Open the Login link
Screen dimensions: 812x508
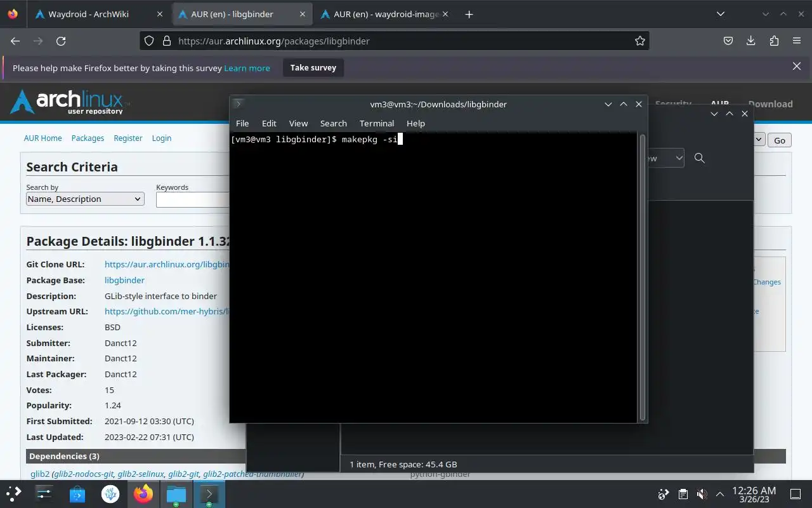tap(162, 138)
